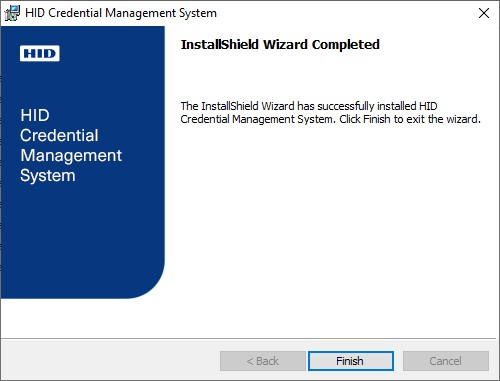Click the word Management in the blue sidebar

click(x=71, y=156)
